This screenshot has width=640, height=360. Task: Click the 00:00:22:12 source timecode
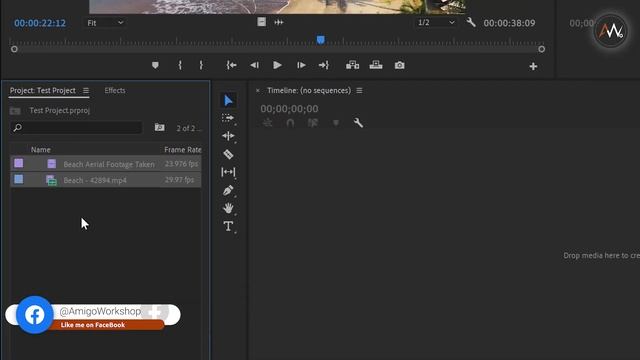pos(40,23)
